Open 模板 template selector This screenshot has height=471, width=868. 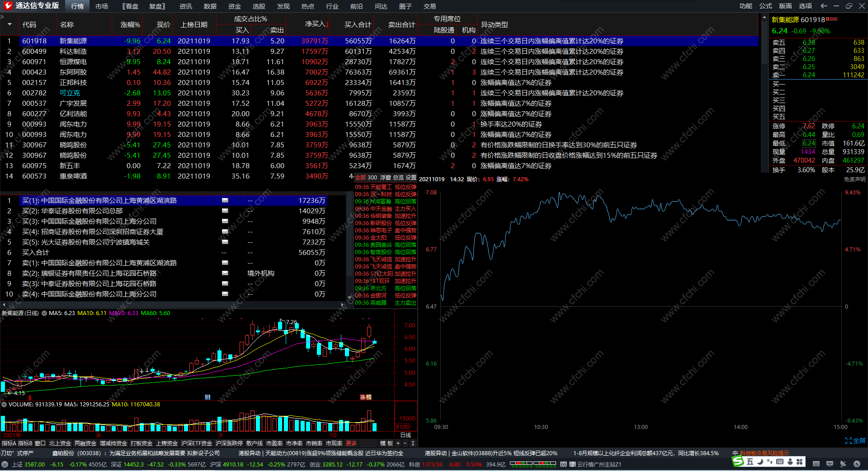387,443
